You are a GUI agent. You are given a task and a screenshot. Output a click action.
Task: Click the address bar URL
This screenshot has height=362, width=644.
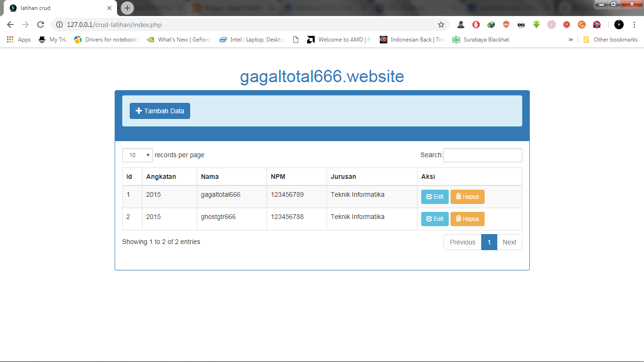tap(114, 25)
